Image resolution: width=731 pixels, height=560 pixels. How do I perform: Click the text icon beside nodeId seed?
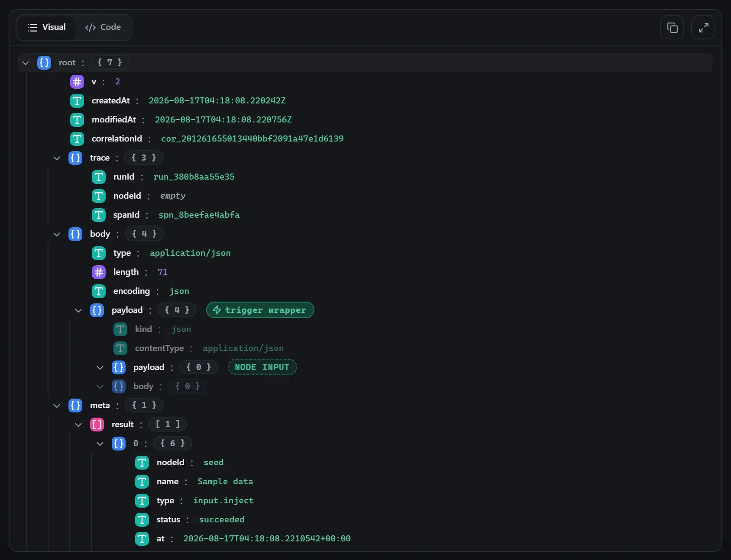pyautogui.click(x=142, y=463)
